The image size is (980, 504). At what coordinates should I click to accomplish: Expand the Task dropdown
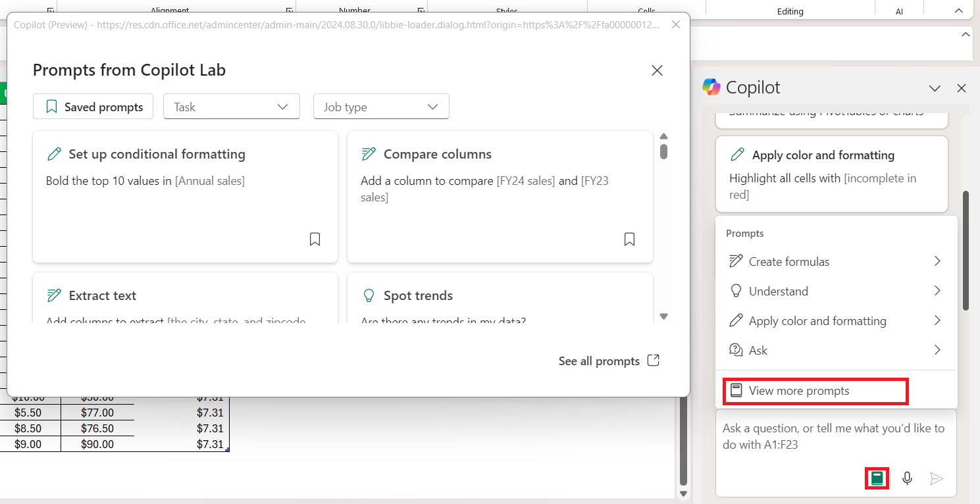point(232,107)
